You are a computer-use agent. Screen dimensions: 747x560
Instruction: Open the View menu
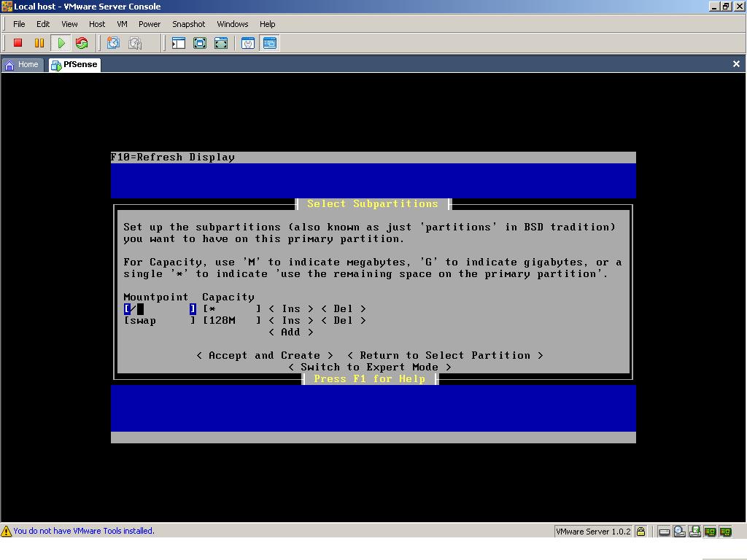tap(69, 24)
